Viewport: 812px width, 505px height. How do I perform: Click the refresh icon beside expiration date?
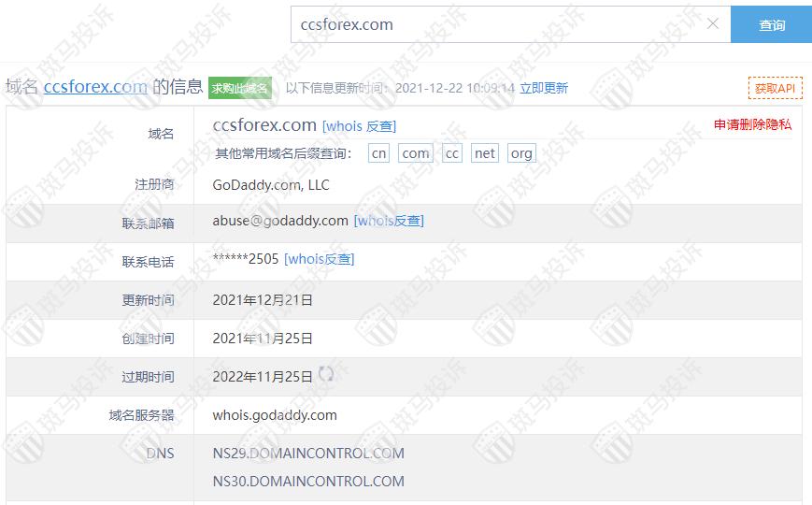point(326,374)
